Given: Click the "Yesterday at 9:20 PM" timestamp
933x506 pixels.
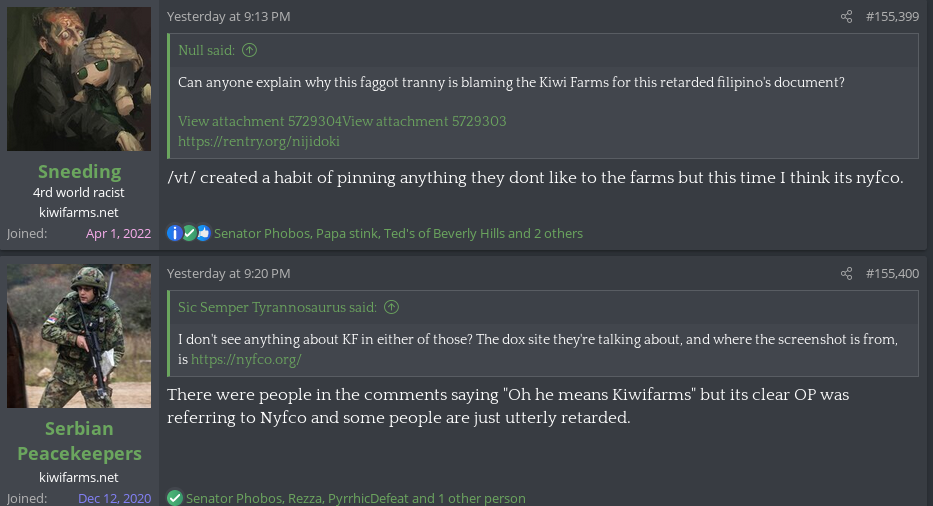Looking at the screenshot, I should pyautogui.click(x=229, y=274).
